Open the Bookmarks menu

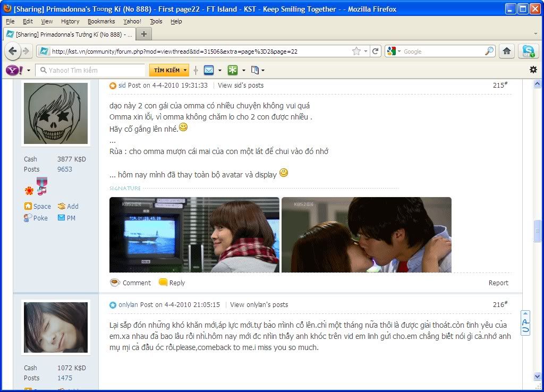(x=101, y=21)
